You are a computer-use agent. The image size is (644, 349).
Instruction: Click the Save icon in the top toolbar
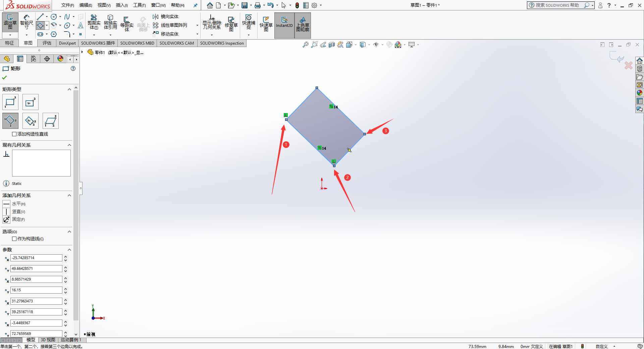click(245, 5)
